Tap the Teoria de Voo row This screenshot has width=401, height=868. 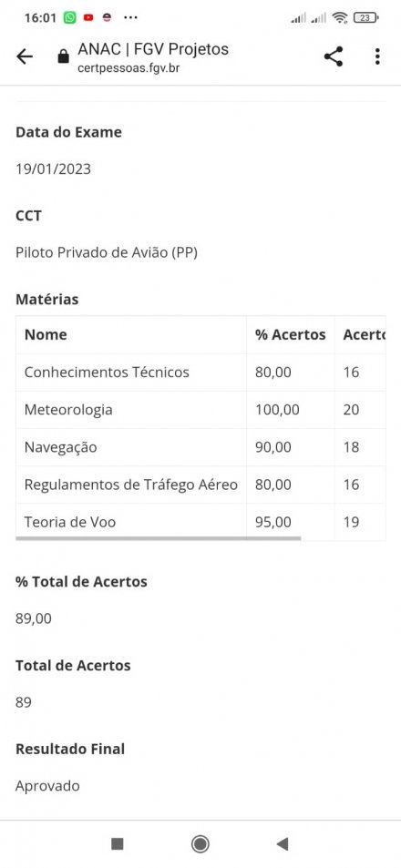point(200,522)
